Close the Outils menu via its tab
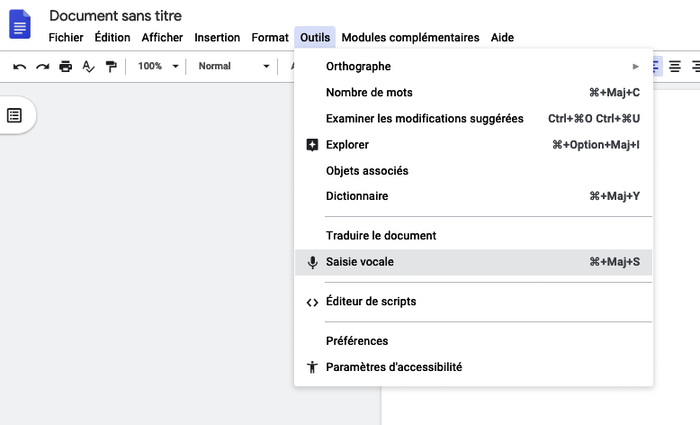The height and width of the screenshot is (425, 700). [315, 38]
